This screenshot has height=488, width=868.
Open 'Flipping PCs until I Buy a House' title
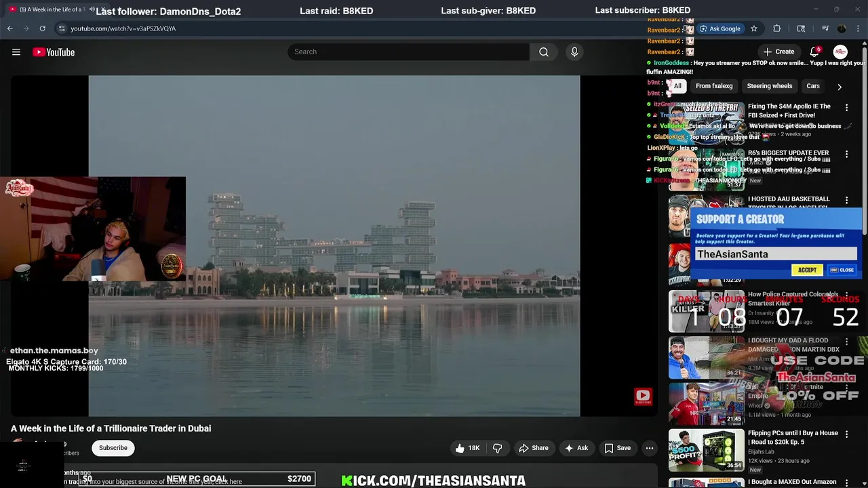pos(793,437)
